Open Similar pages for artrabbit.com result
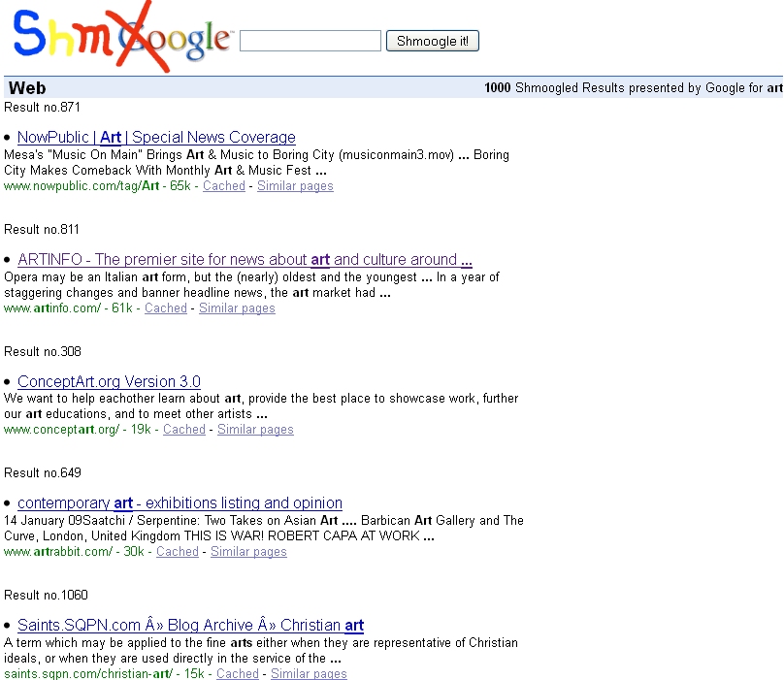This screenshot has width=784, height=680. coord(248,552)
